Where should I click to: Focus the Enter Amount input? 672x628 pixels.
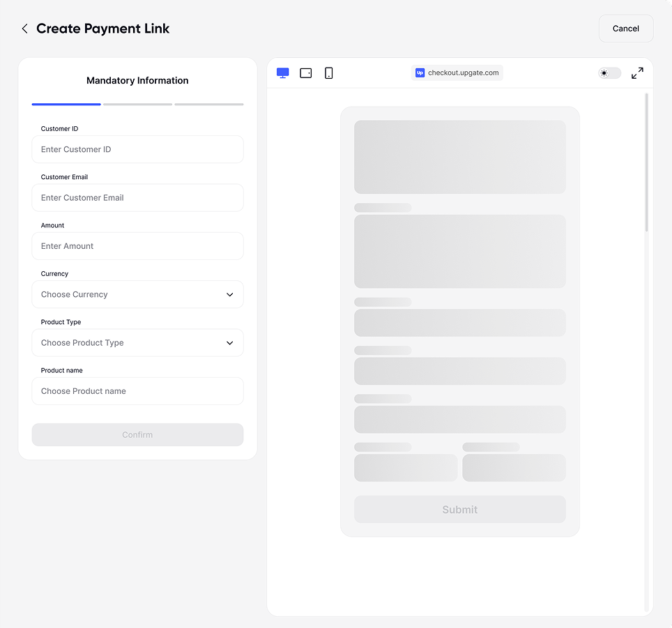point(137,246)
